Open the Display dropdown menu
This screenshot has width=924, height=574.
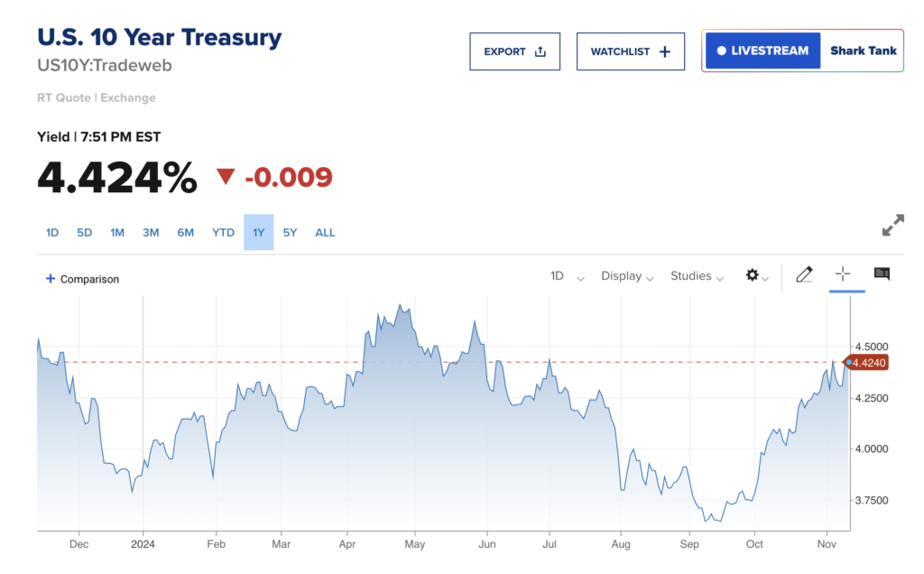(627, 276)
